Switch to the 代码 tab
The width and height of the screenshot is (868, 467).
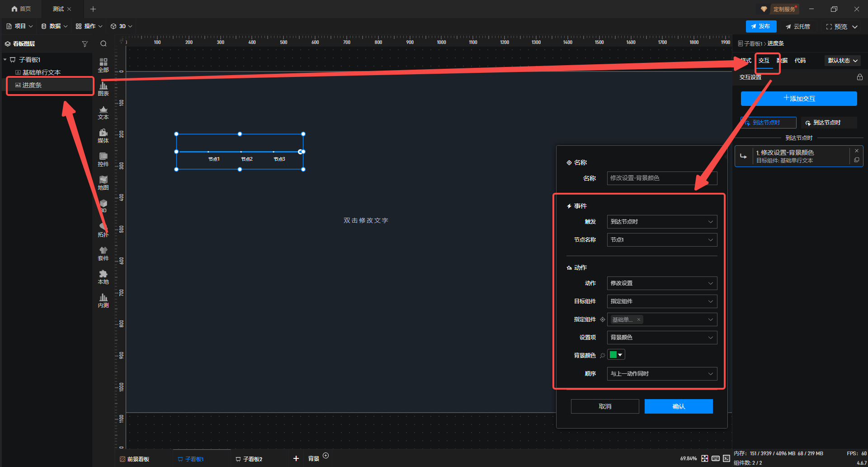click(x=800, y=61)
